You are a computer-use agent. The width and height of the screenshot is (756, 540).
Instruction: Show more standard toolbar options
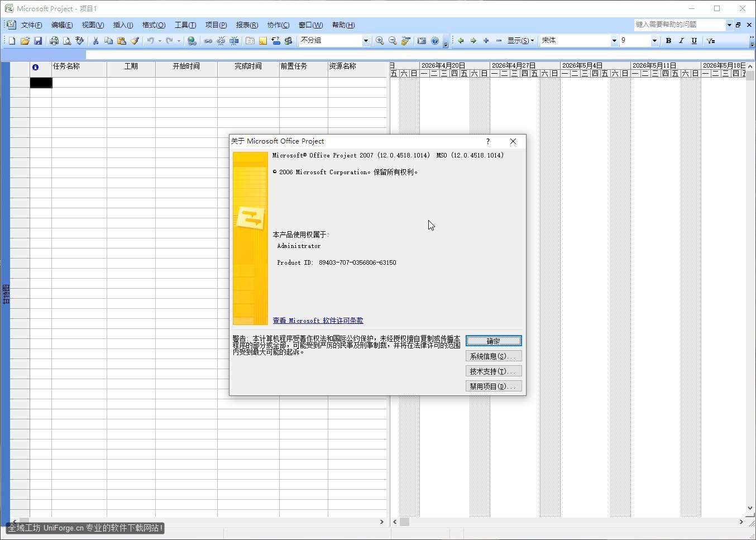(x=446, y=41)
